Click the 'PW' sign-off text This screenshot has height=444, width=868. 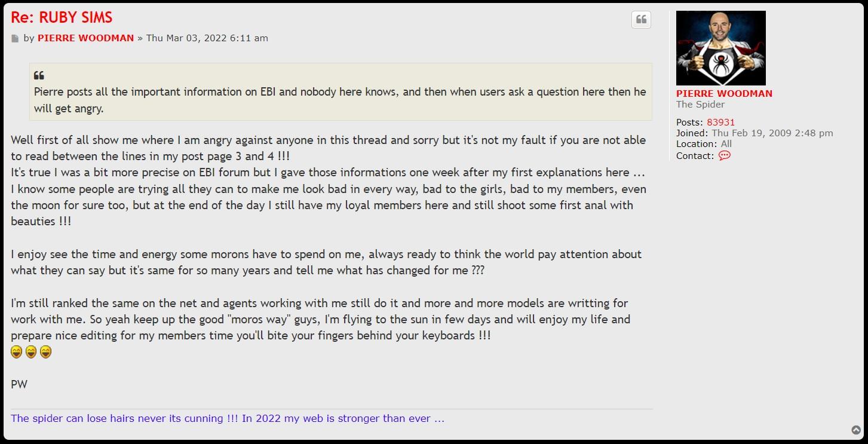[19, 384]
